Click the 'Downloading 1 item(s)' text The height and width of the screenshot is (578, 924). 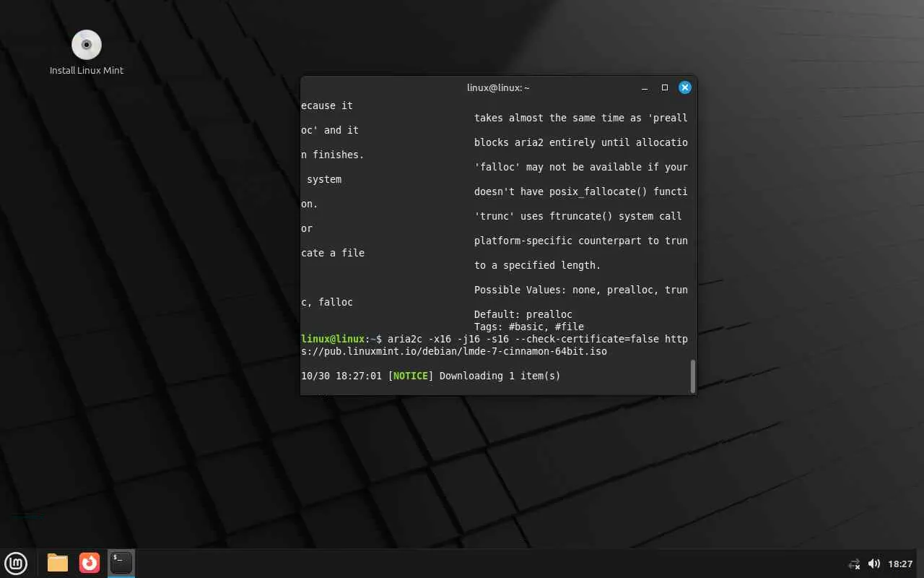coord(500,376)
